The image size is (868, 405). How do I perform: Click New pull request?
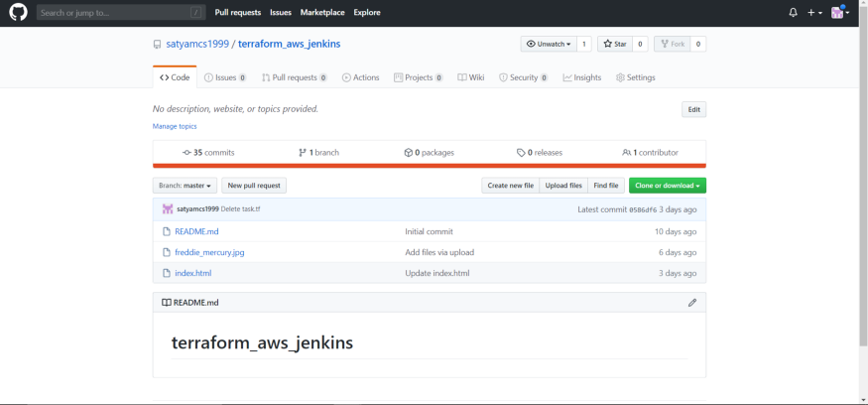click(x=254, y=186)
